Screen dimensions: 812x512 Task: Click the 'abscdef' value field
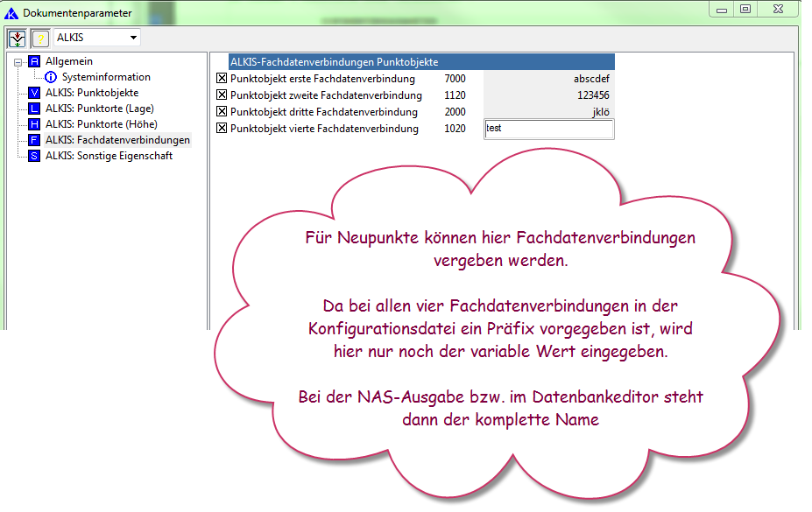coord(548,79)
